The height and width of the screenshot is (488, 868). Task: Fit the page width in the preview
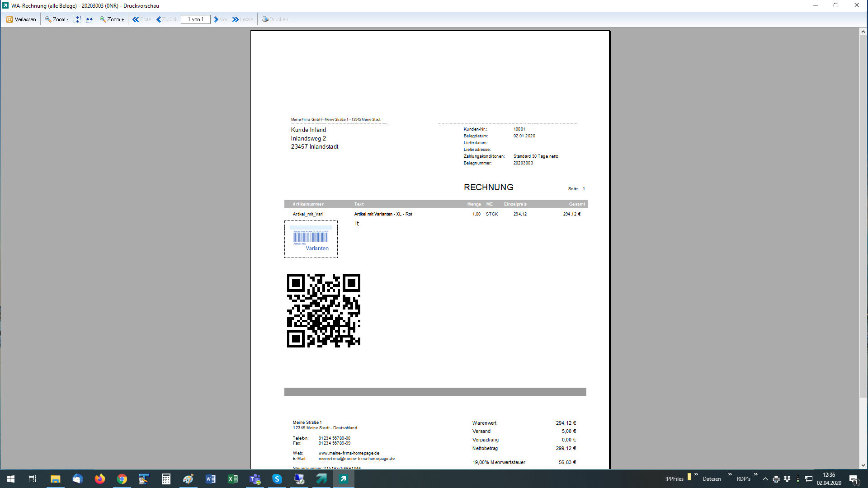[x=90, y=19]
